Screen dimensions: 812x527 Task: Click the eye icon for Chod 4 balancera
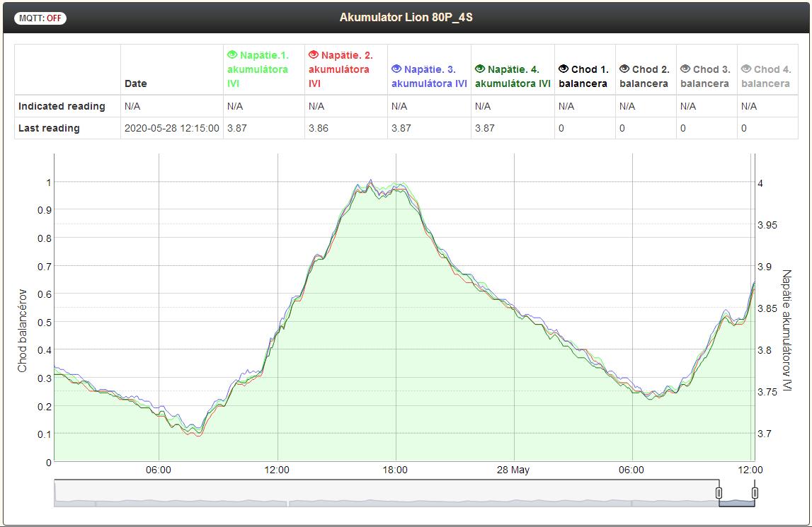point(746,69)
